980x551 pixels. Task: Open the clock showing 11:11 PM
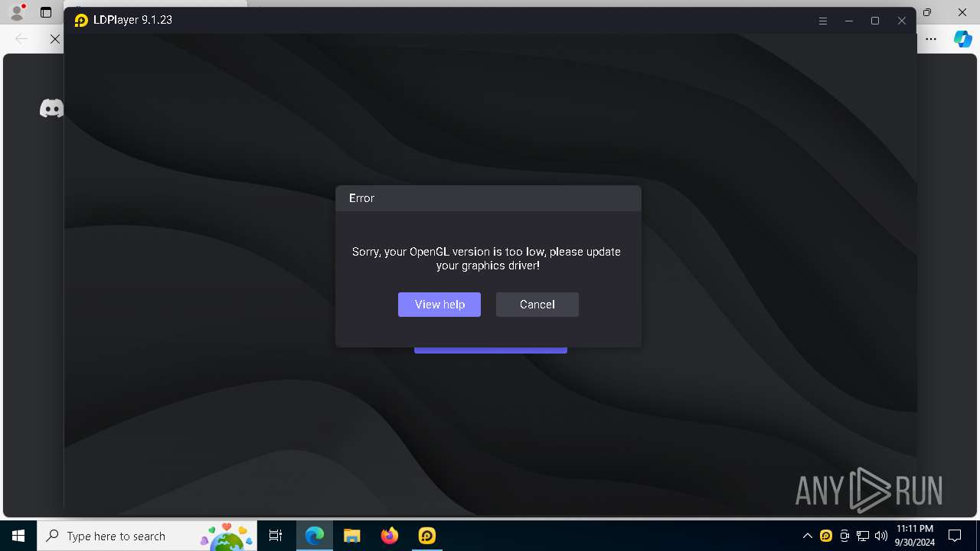point(915,536)
